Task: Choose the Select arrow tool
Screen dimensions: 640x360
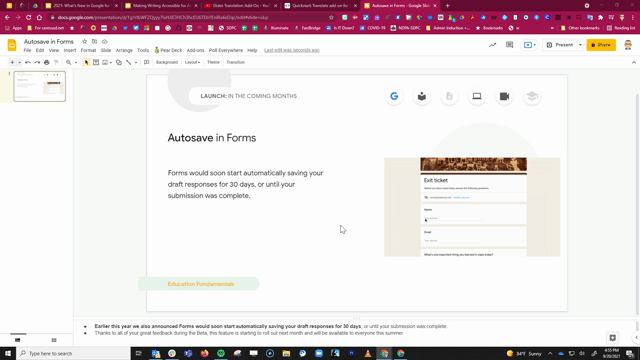Action: [x=86, y=62]
